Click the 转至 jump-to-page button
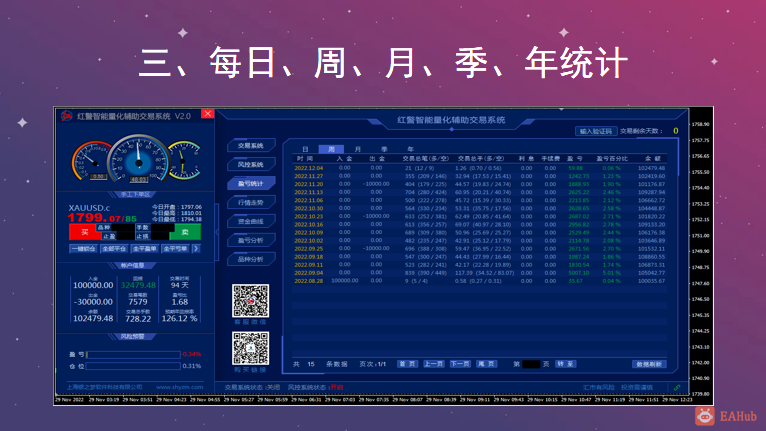766x431 pixels. pos(566,364)
